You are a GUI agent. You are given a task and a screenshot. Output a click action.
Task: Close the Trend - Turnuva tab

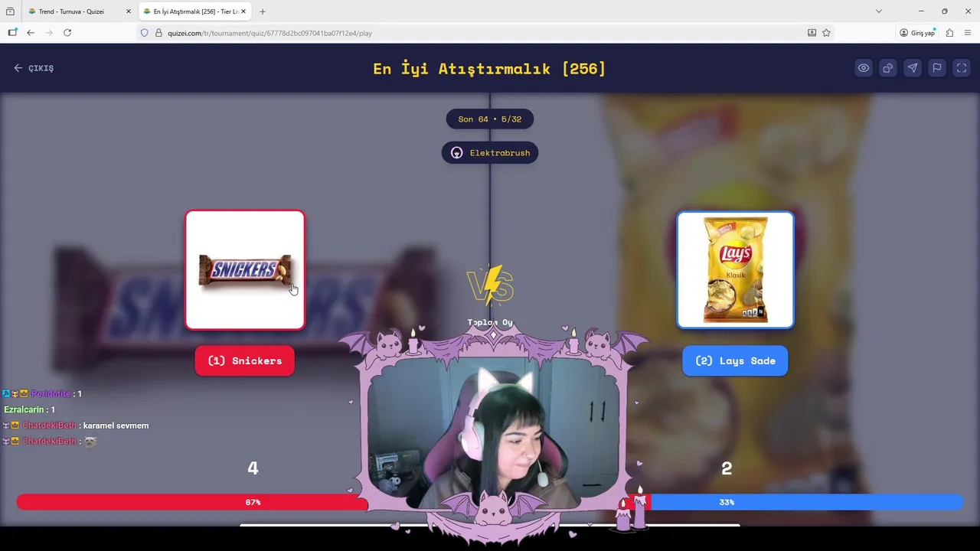(128, 11)
